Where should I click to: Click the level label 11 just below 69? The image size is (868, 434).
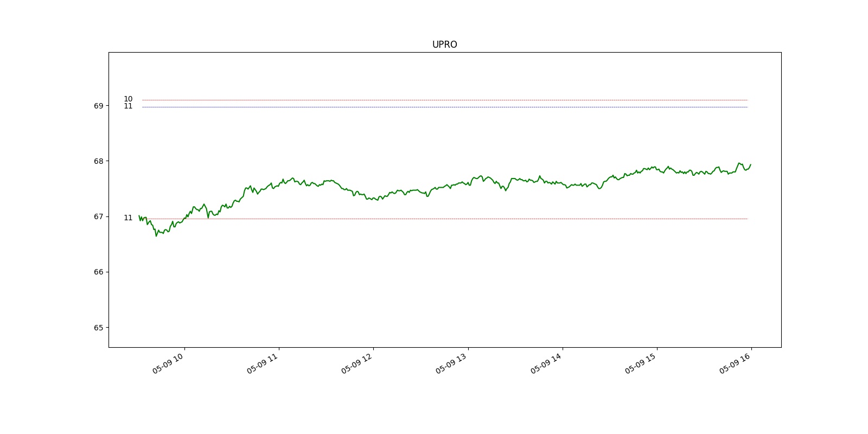coord(128,106)
